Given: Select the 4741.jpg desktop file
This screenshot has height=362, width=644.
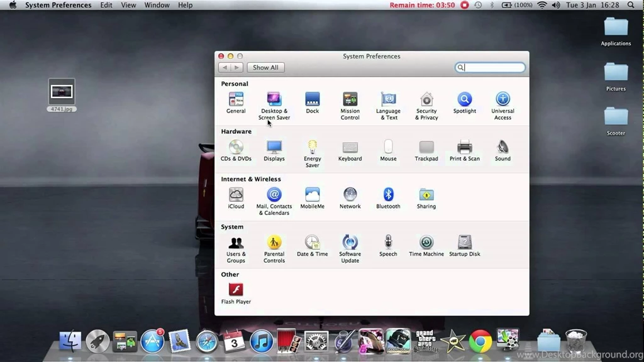Looking at the screenshot, I should [x=62, y=95].
